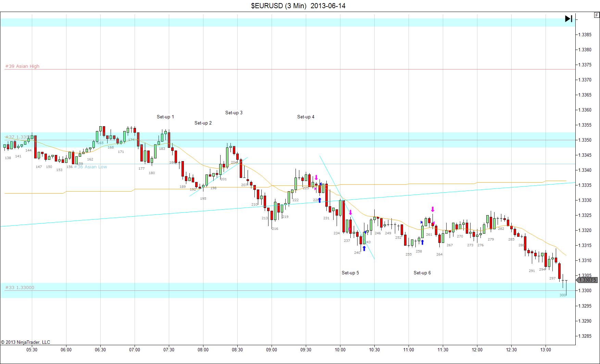Click the bar number label 264
Screen dimensions: 600x364
439,254
